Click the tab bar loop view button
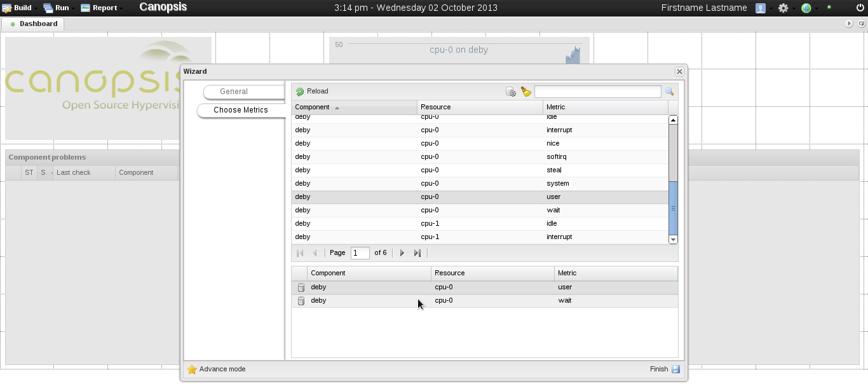The image size is (868, 386). [x=862, y=24]
